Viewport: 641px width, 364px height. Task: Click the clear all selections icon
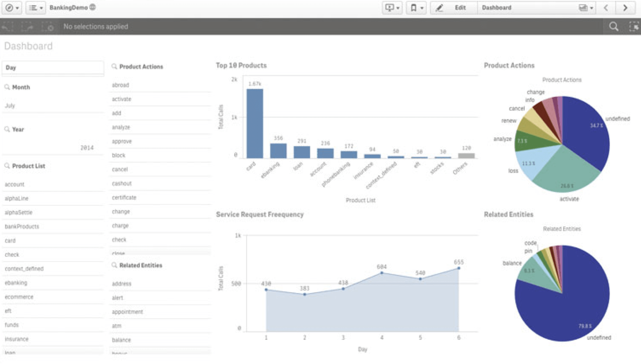coord(48,27)
